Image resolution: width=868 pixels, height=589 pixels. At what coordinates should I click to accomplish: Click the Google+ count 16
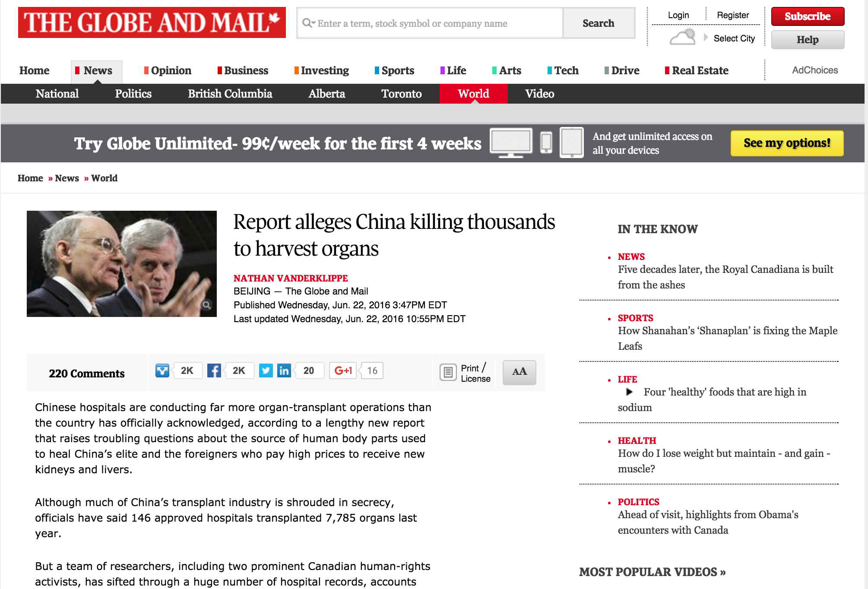372,370
